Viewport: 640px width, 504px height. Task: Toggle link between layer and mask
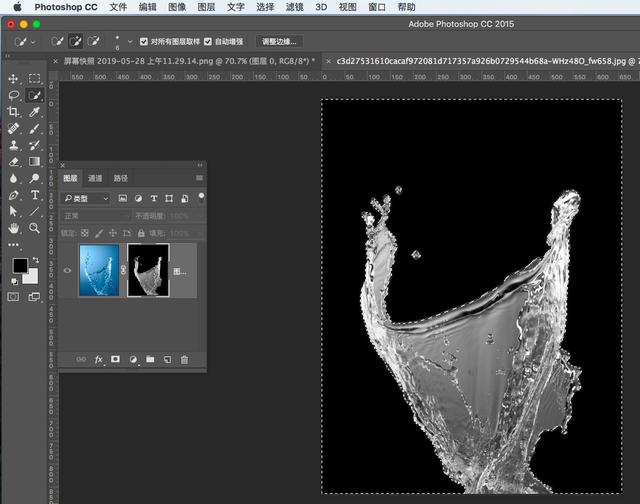123,270
